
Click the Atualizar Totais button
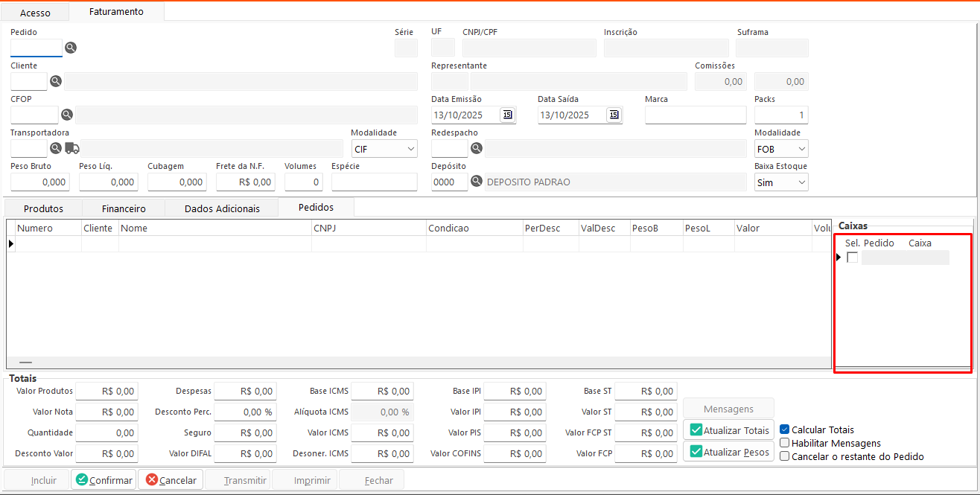[728, 430]
